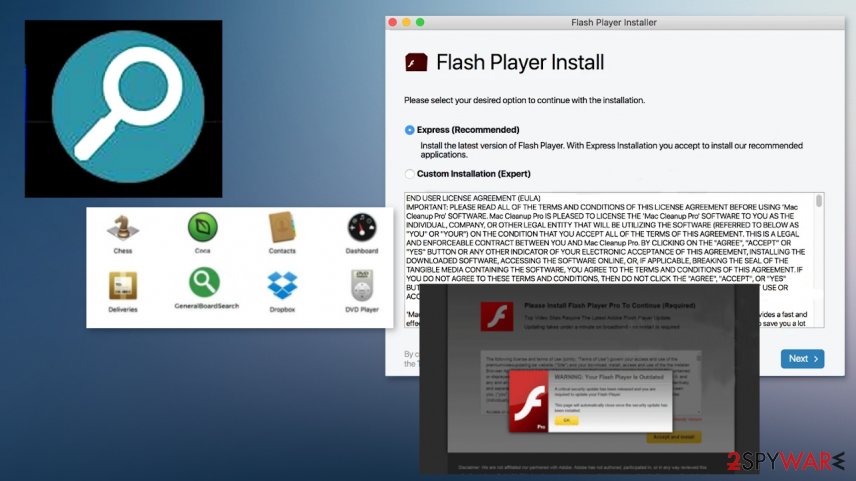Screen dimensions: 856x481
Task: Open the Dropbox app icon
Action: (x=282, y=286)
